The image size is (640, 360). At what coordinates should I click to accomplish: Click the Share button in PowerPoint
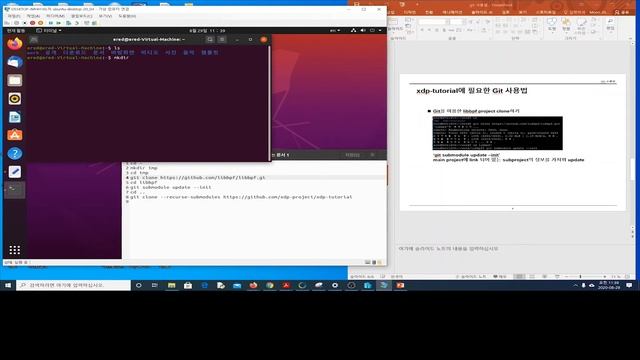pyautogui.click(x=622, y=12)
